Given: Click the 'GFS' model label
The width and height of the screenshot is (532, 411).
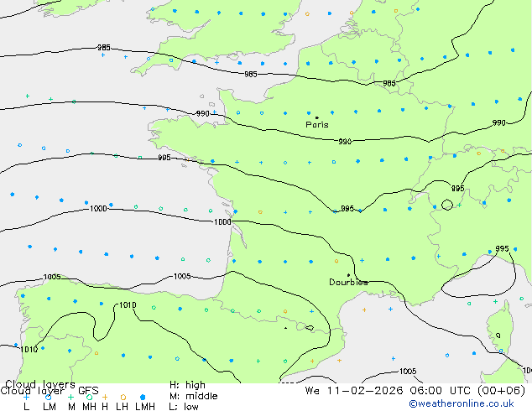Looking at the screenshot, I should tap(88, 391).
